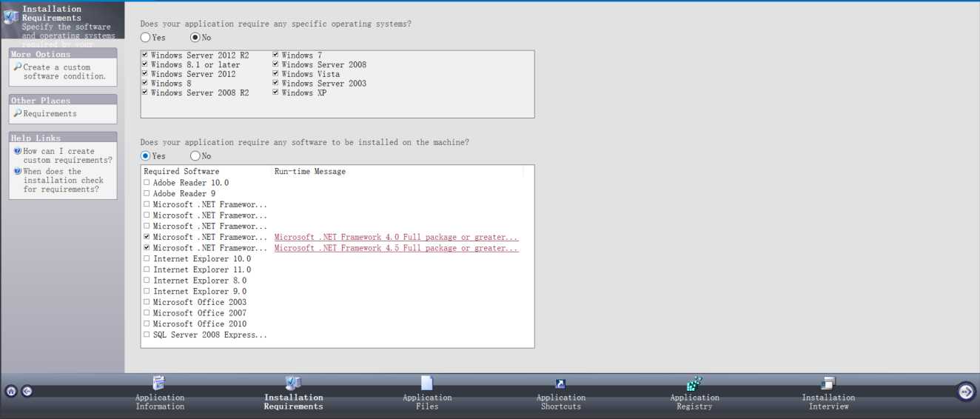Check Internet Explorer 10.0 requirement

(x=147, y=259)
